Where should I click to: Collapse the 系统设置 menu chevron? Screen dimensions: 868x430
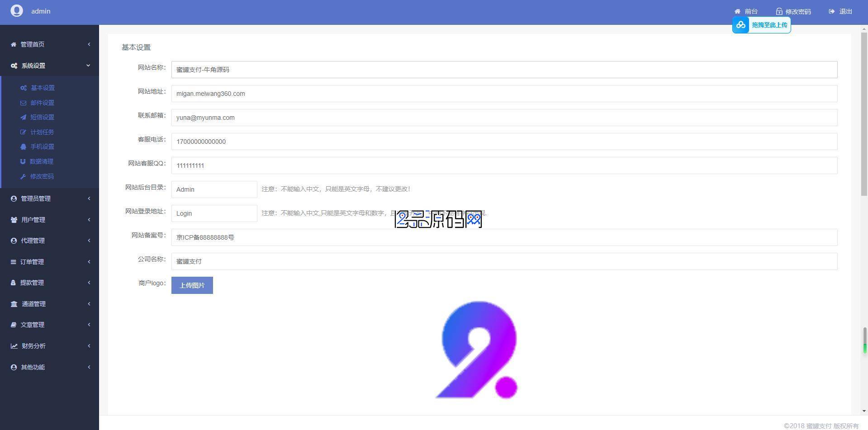pyautogui.click(x=88, y=66)
